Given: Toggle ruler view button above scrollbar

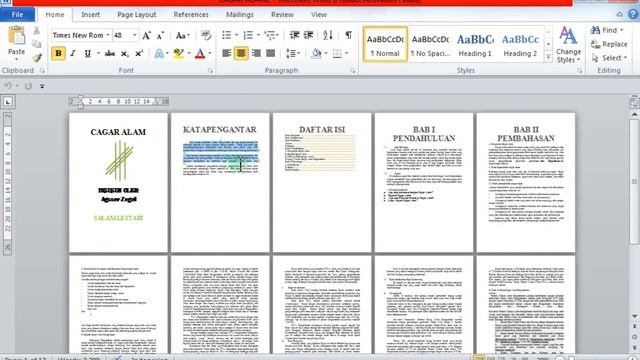Looking at the screenshot, I should [x=634, y=102].
